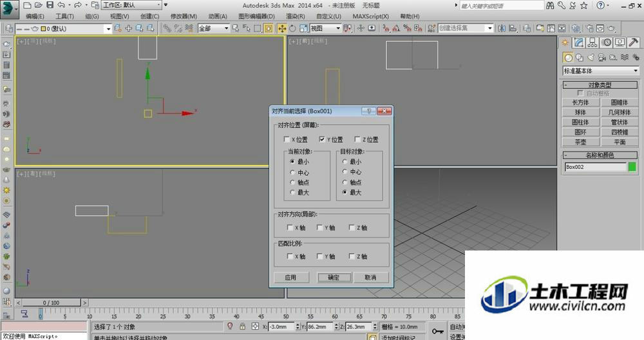
Task: Toggle the Percent Snap icon
Action: point(407,28)
